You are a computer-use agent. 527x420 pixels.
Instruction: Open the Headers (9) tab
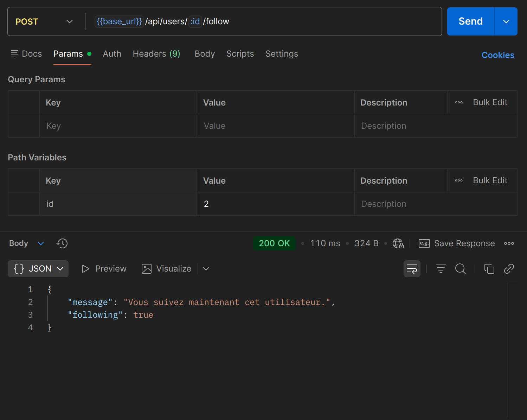tap(156, 54)
